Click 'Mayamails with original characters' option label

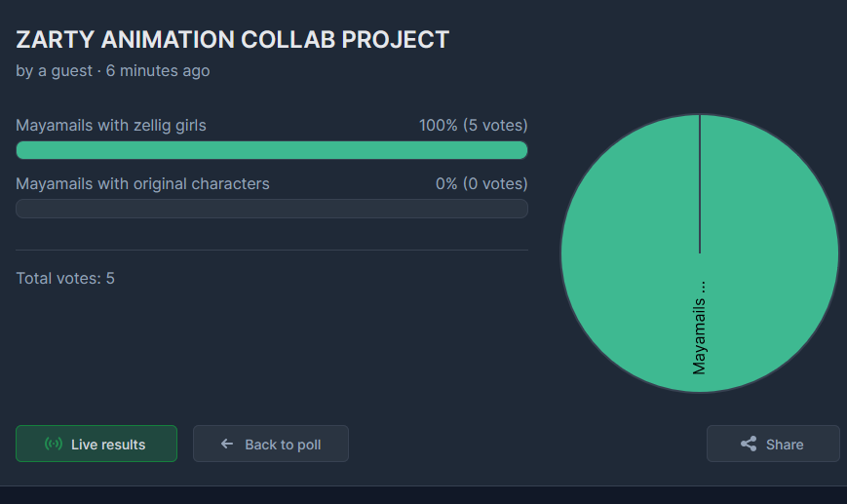[142, 183]
